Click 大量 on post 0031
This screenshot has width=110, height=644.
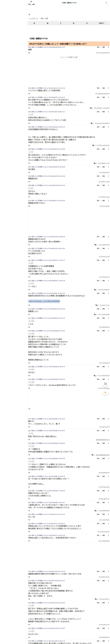(103, 572)
